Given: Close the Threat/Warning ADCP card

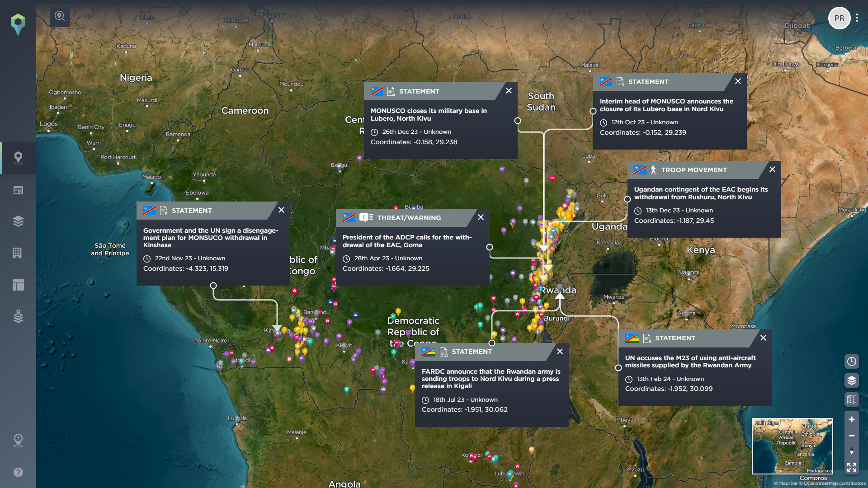Looking at the screenshot, I should click(481, 217).
